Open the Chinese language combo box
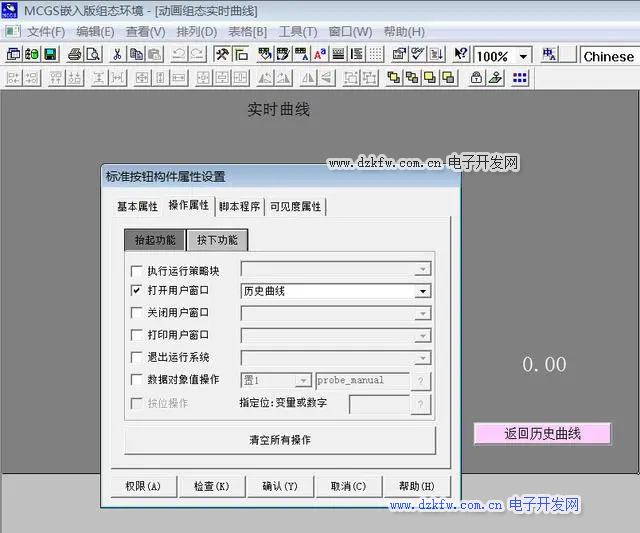 tap(608, 57)
